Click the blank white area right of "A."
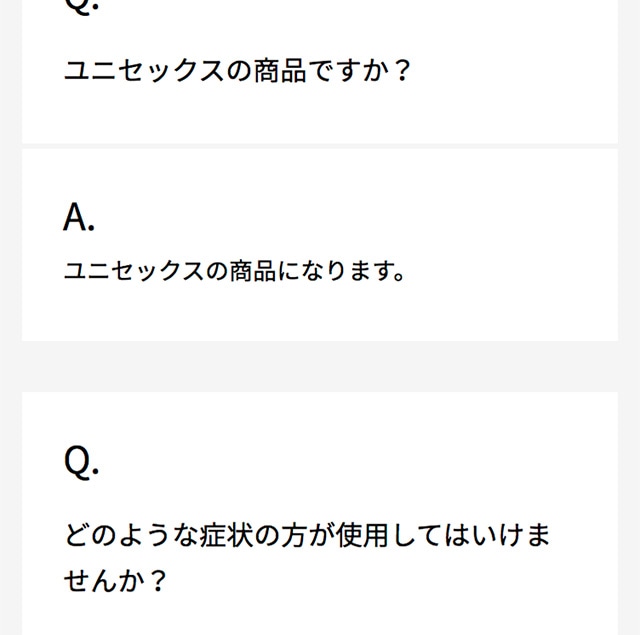 click(x=350, y=217)
